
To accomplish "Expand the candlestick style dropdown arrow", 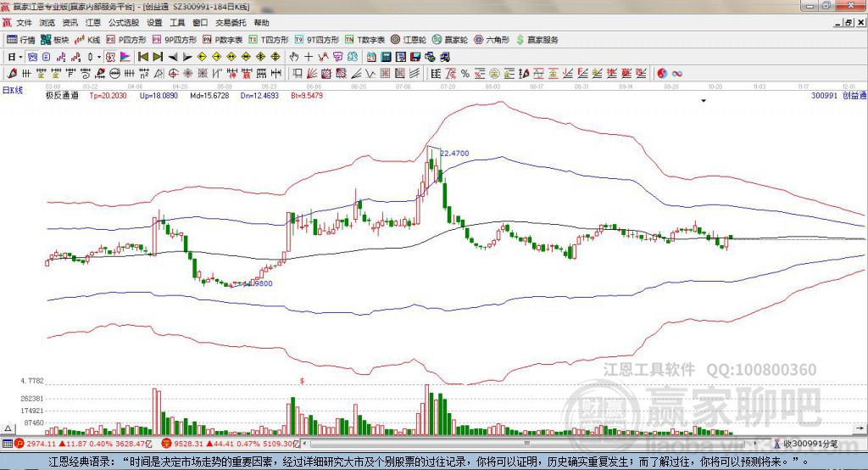I will (99, 57).
